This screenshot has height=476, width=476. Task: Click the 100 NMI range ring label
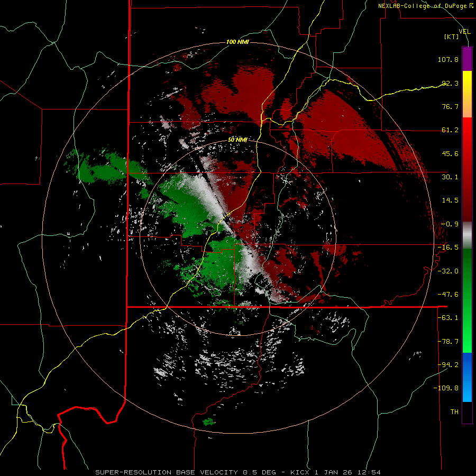tap(237, 42)
